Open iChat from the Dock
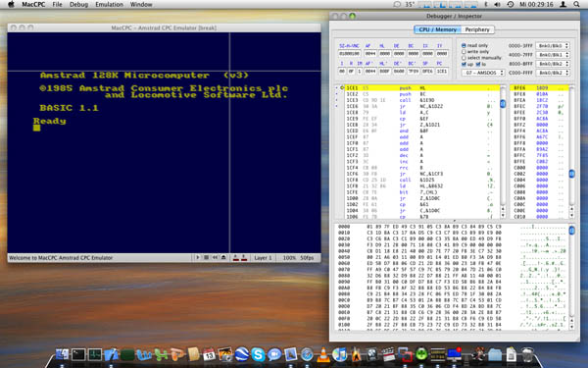Image resolution: width=588 pixels, height=368 pixels. click(x=274, y=354)
